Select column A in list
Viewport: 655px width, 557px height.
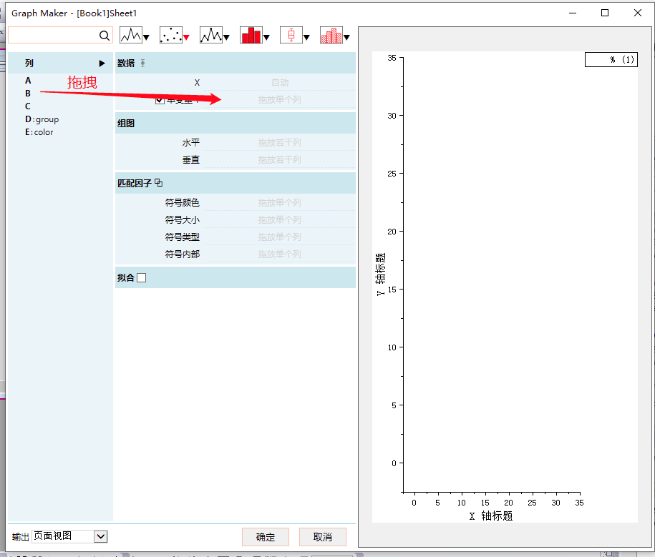point(28,80)
